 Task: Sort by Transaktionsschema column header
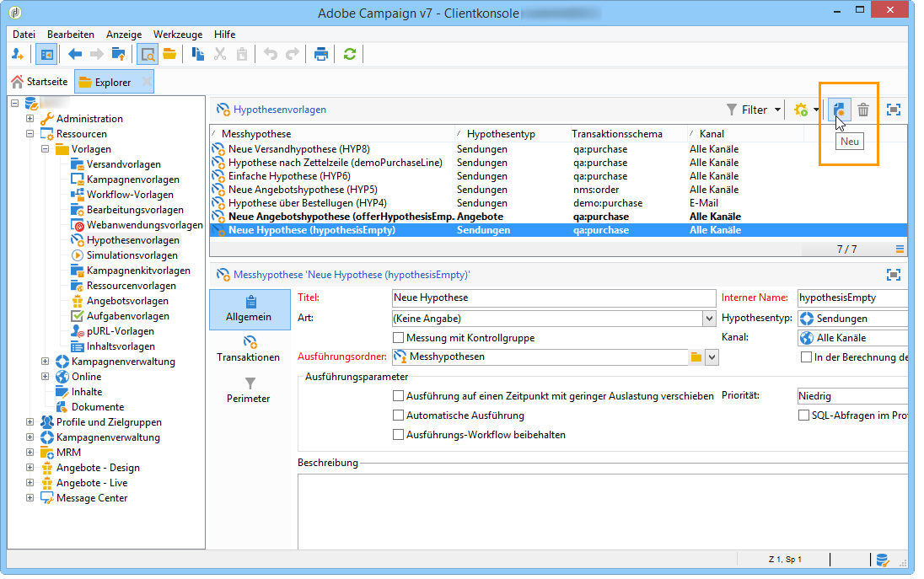click(x=617, y=134)
